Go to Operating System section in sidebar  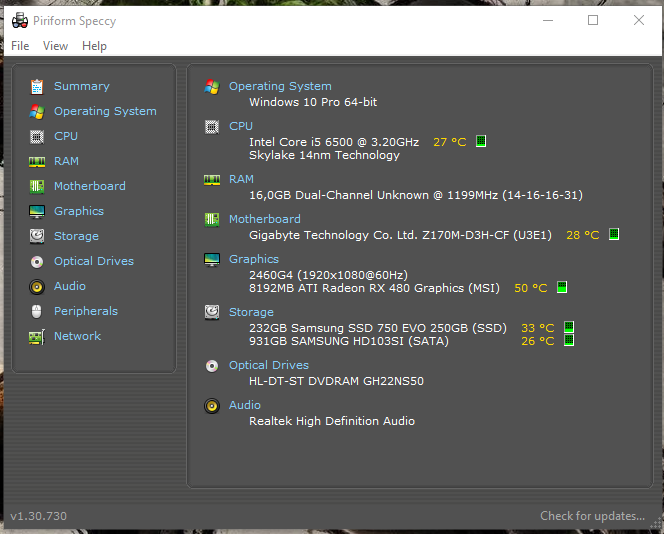coord(105,111)
